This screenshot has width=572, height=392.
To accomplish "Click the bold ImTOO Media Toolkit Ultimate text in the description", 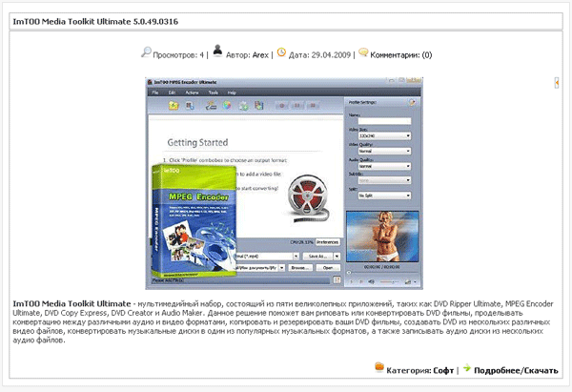I will [71, 303].
